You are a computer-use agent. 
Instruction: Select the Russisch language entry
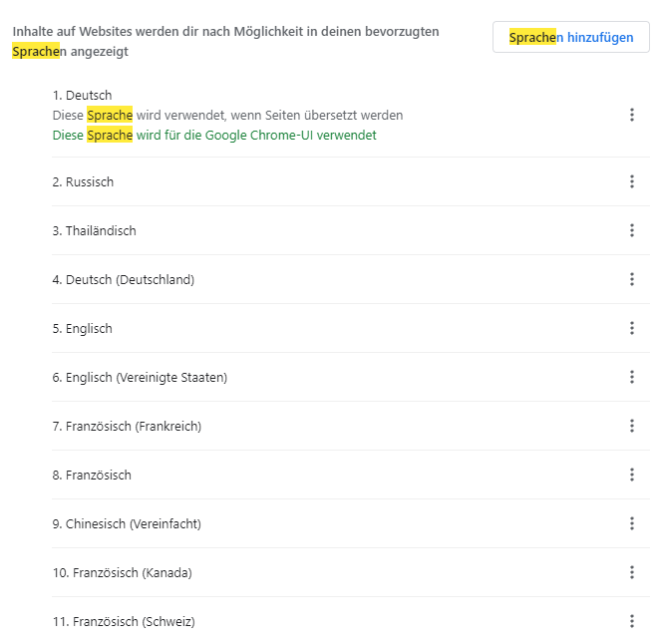pos(84,182)
